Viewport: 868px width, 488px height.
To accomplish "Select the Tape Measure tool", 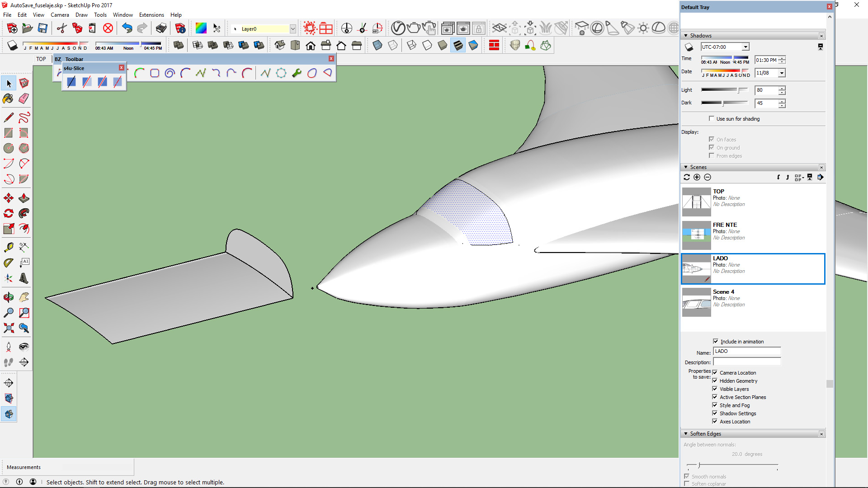I will point(8,247).
